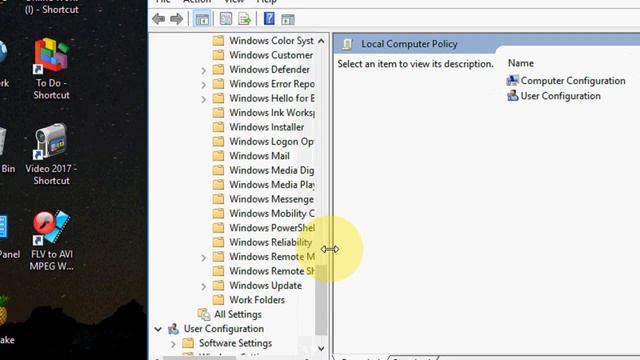Select Windows Media Player tree item
The width and height of the screenshot is (640, 360).
[x=272, y=184]
